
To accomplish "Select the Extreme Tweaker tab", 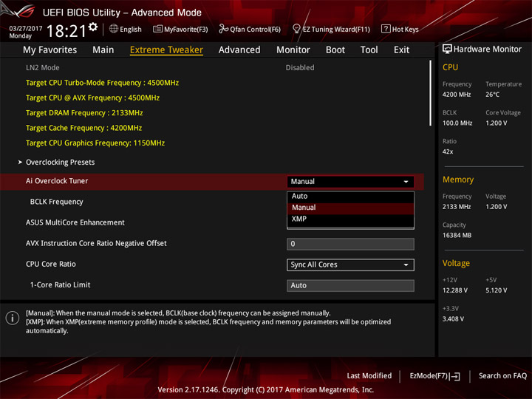I will tap(166, 50).
